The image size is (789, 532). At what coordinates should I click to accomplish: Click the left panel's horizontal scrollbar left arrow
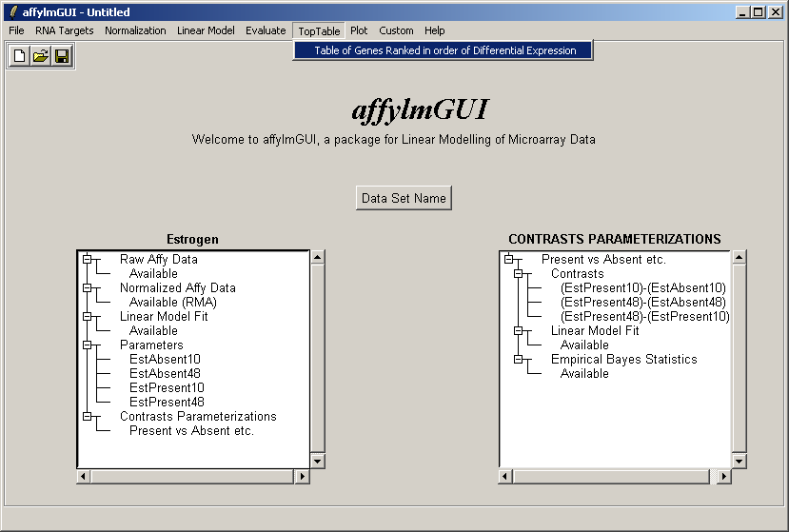pyautogui.click(x=85, y=476)
